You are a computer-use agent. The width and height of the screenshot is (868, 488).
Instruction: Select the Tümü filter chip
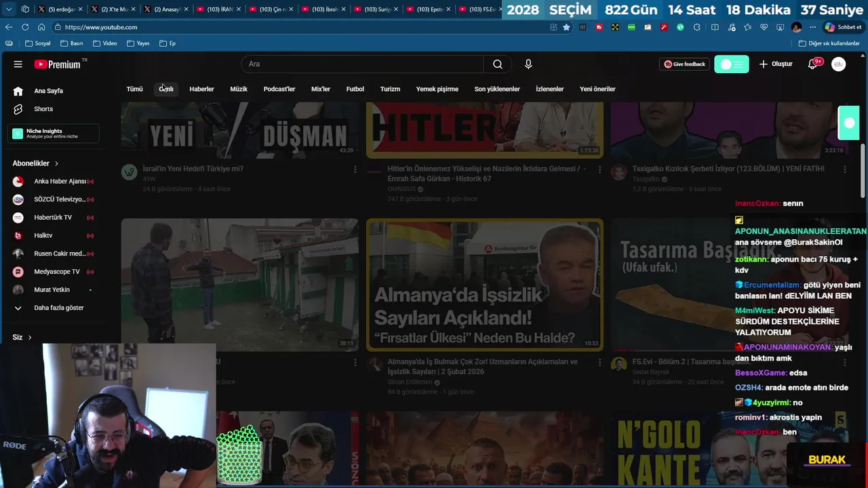click(134, 89)
